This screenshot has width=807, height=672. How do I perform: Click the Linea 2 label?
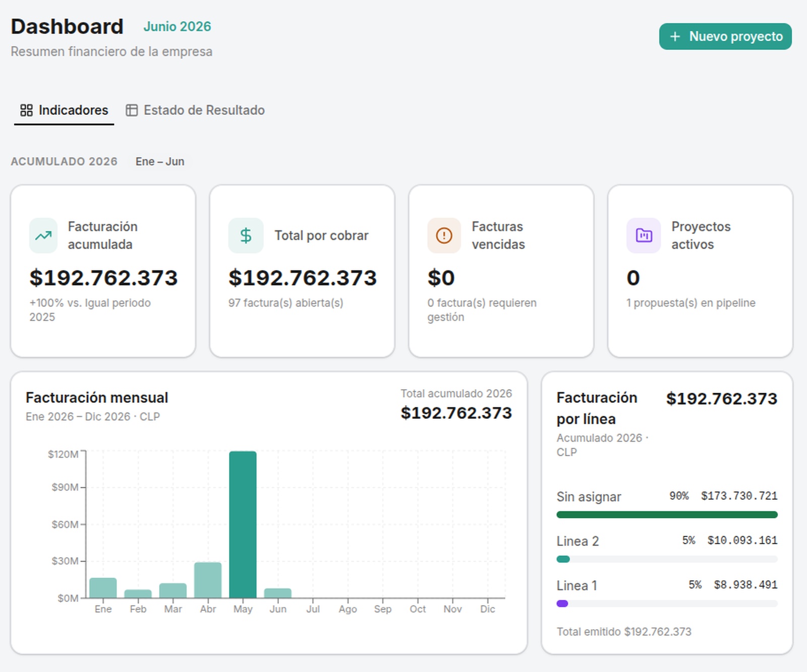click(x=578, y=541)
